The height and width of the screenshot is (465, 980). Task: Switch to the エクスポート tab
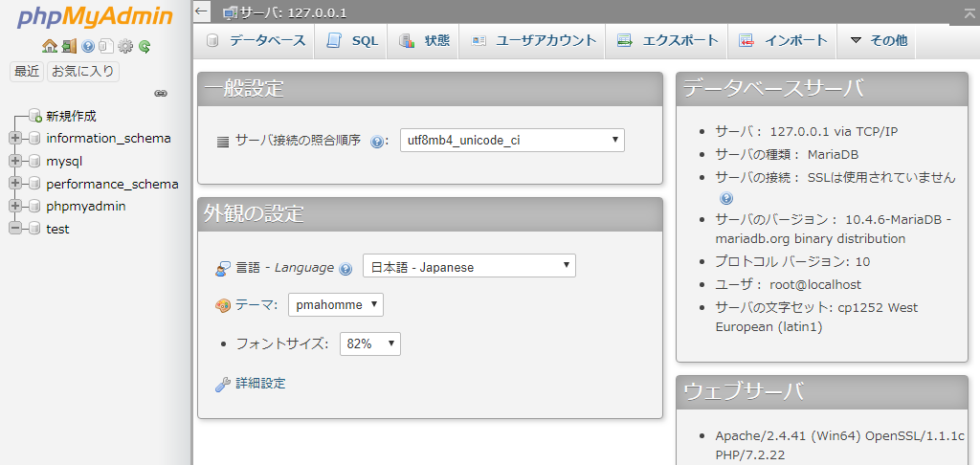[667, 40]
